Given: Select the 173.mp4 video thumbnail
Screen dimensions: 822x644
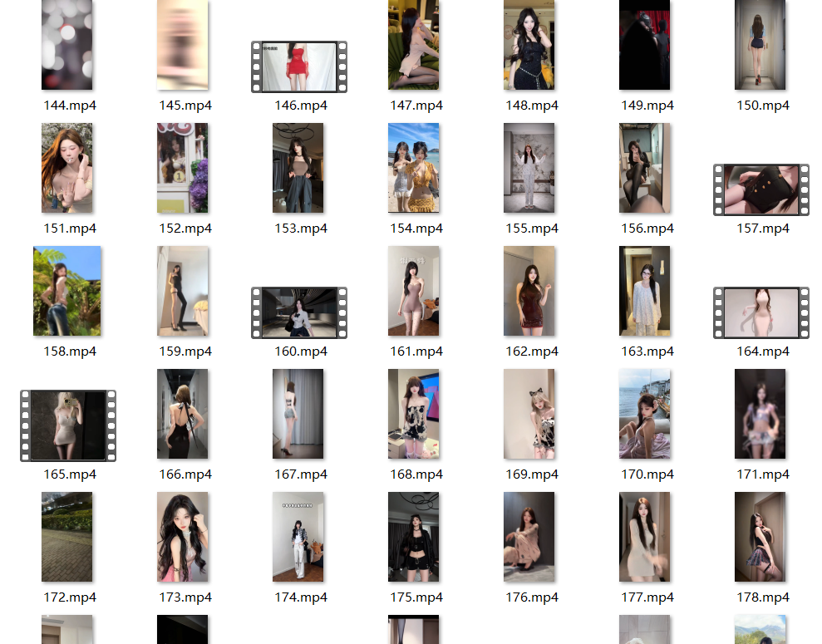Looking at the screenshot, I should point(183,537).
